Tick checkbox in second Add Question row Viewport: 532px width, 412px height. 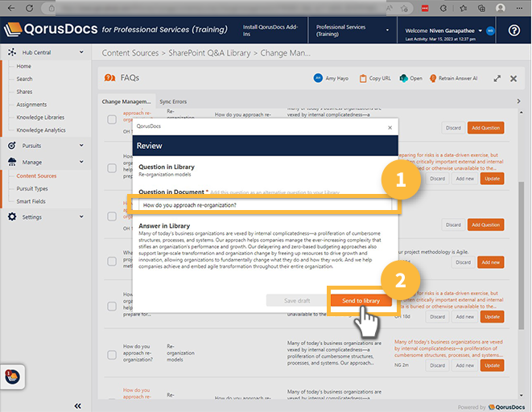112,216
